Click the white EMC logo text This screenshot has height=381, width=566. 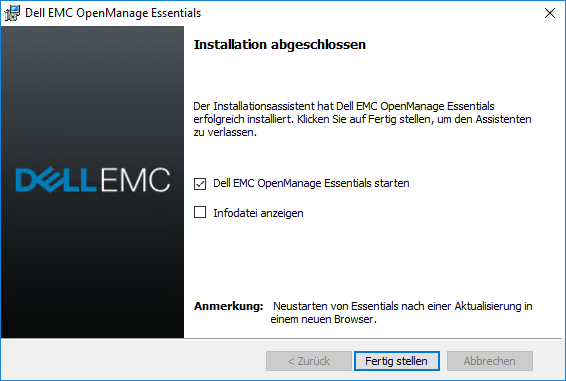tap(135, 179)
